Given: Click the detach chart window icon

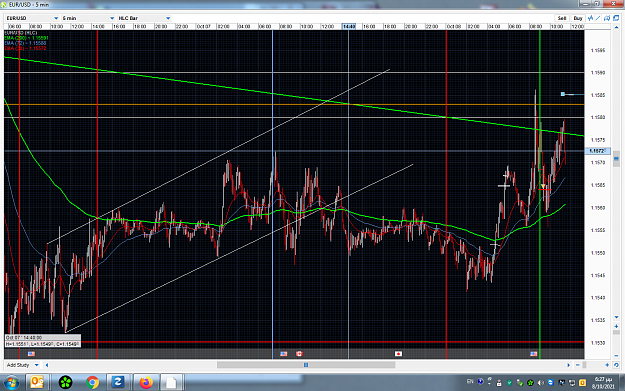Looking at the screenshot, I should (616, 18).
